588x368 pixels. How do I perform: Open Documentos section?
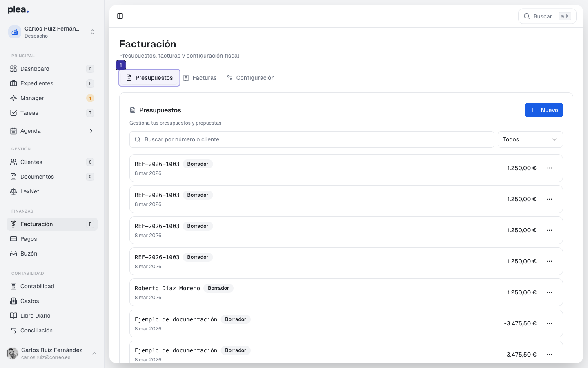[x=52, y=177]
